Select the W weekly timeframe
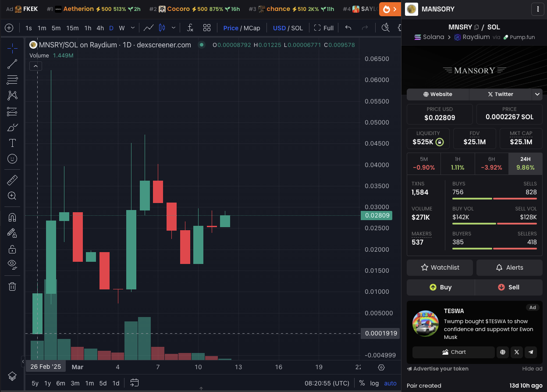This screenshot has width=547, height=392. [x=122, y=28]
